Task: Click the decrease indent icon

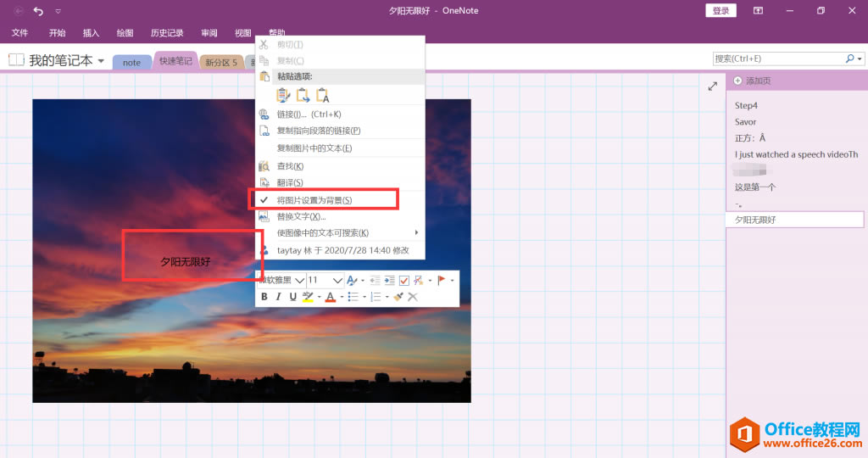Action: coord(375,280)
